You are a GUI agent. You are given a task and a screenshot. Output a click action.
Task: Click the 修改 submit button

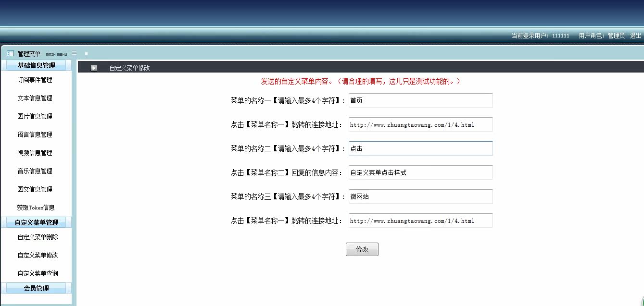[x=362, y=249]
